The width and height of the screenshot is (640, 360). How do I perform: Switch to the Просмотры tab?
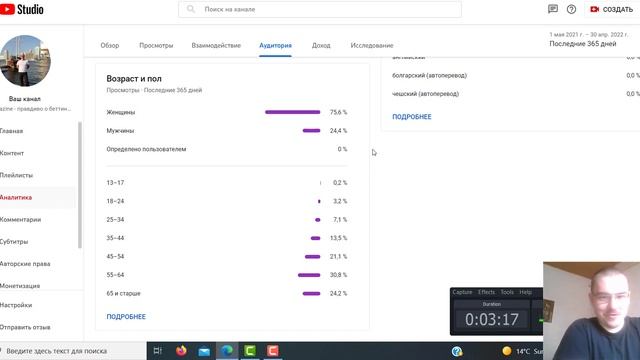[x=156, y=45]
